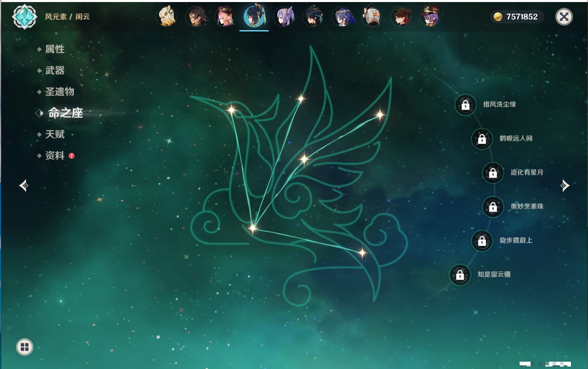The height and width of the screenshot is (369, 588).
Task: Pick the character wearing purple hair and top hat
Action: pyautogui.click(x=430, y=17)
